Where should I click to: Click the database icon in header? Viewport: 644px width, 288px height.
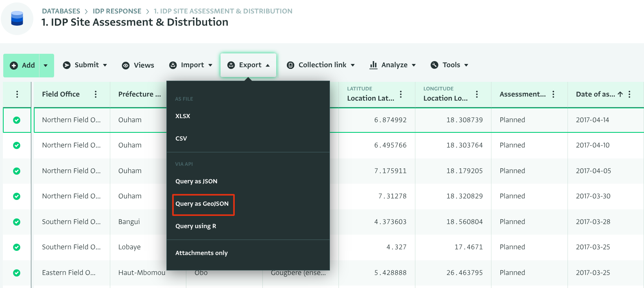(x=17, y=19)
